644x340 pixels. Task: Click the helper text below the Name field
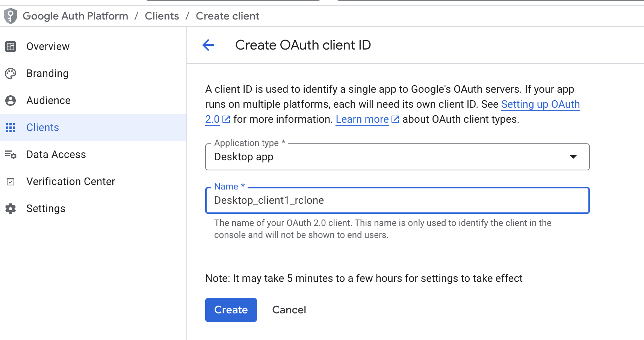pyautogui.click(x=383, y=229)
